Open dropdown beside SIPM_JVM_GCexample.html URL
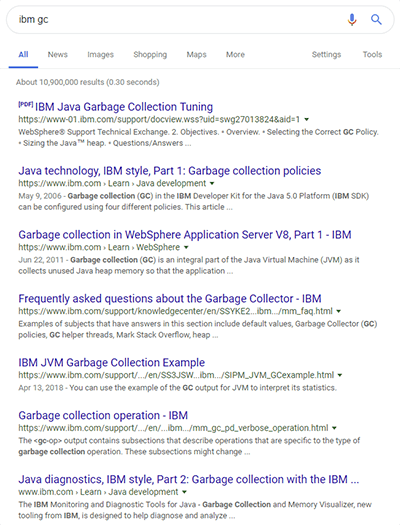Image resolution: width=400 pixels, height=525 pixels. (x=340, y=375)
